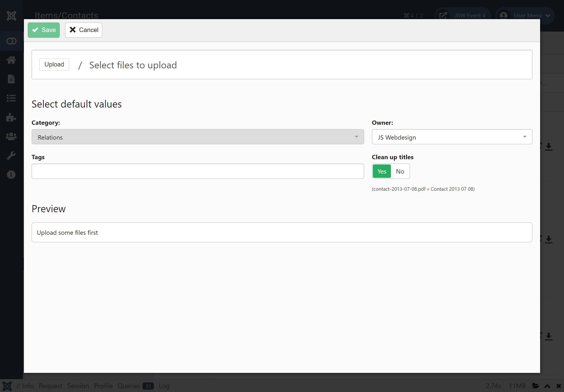The image size is (564, 392).
Task: Click the Upload button
Action: click(54, 64)
